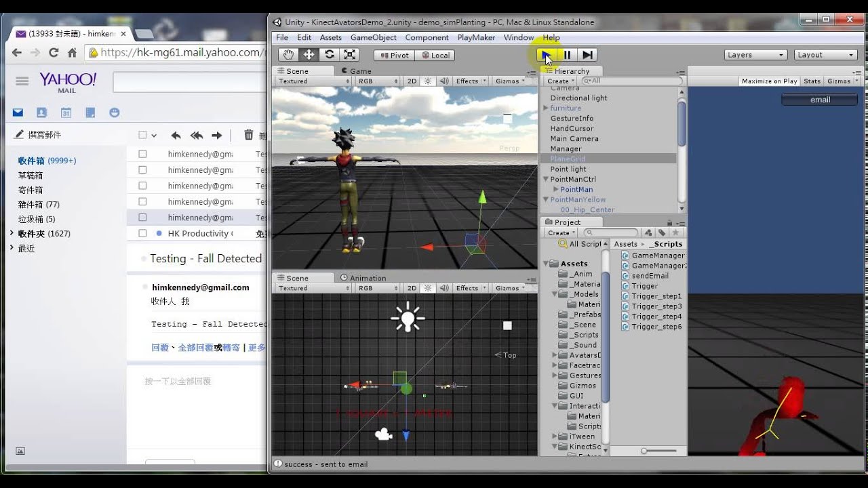Select the _Sound folder in Project
This screenshot has height=488, width=868.
578,345
